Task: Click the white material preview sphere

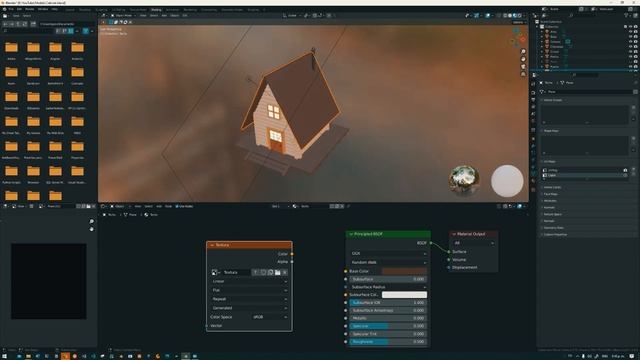Action: [x=507, y=180]
